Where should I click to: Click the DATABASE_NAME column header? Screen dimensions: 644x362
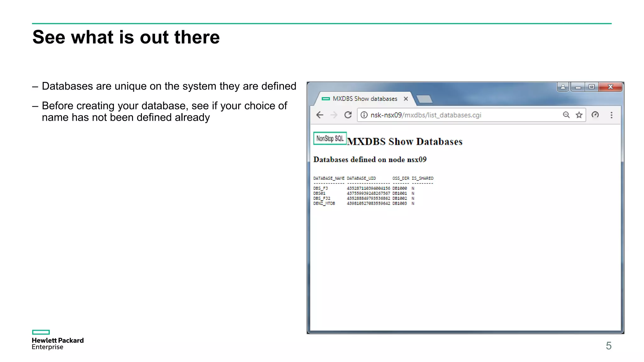329,178
